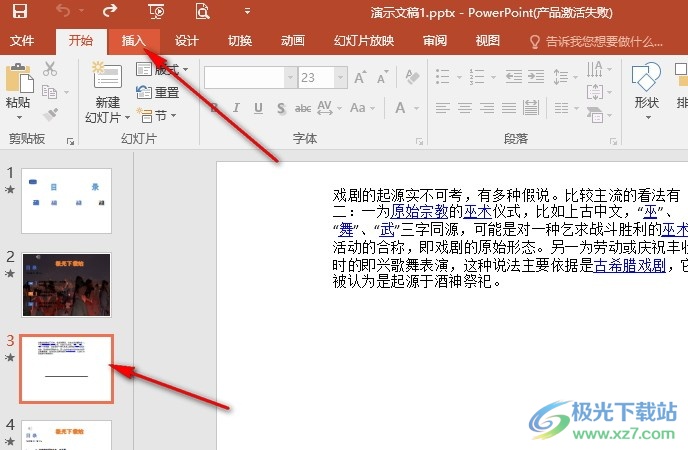Open the 动画 tab
This screenshot has width=688, height=450.
click(293, 41)
